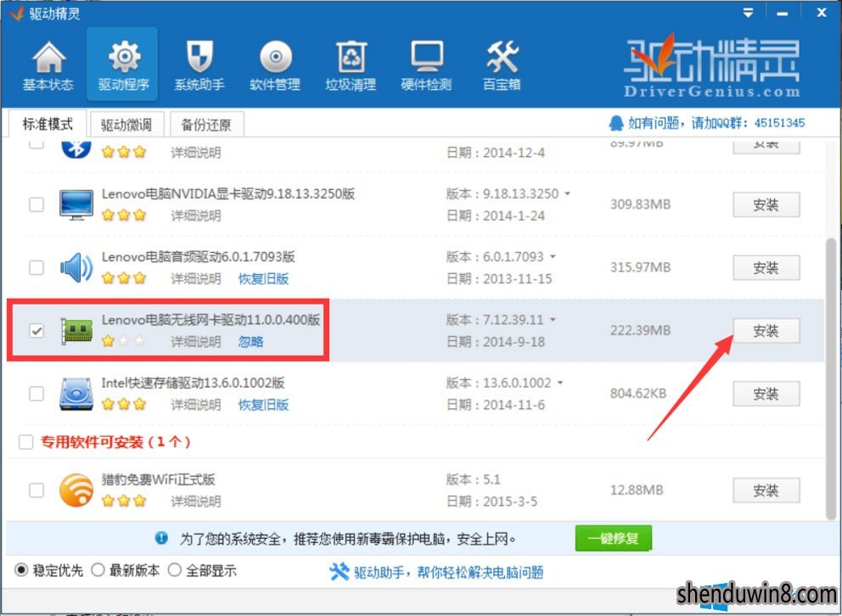The height and width of the screenshot is (616, 842).
Task: Open 详细说明 for the NVIDIA driver
Action: click(196, 216)
